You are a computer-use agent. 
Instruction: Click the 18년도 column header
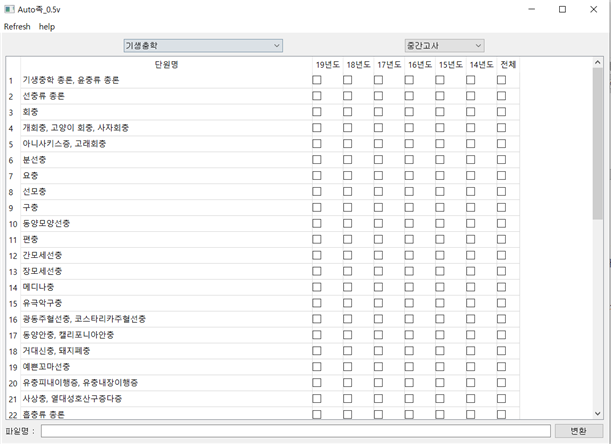358,65
